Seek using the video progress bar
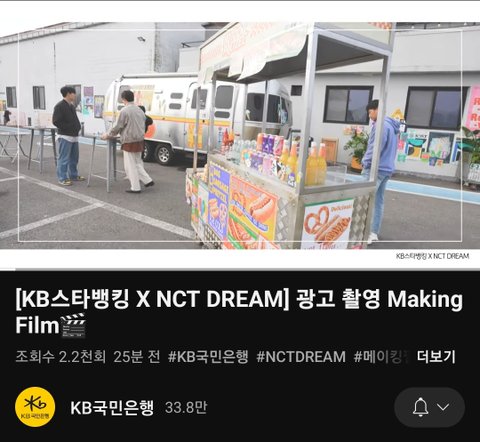The width and height of the screenshot is (480, 442). pyautogui.click(x=240, y=269)
